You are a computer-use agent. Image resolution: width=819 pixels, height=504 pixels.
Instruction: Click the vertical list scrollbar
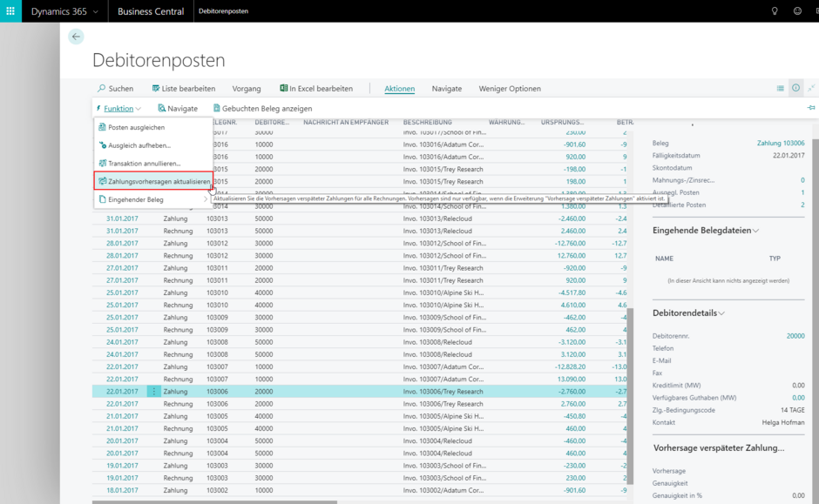[x=630, y=395]
